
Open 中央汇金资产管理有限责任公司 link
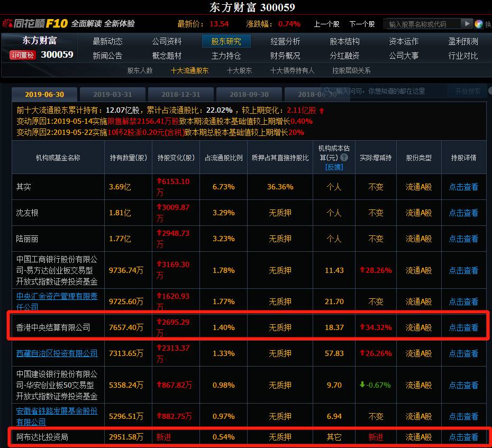pyautogui.click(x=57, y=301)
